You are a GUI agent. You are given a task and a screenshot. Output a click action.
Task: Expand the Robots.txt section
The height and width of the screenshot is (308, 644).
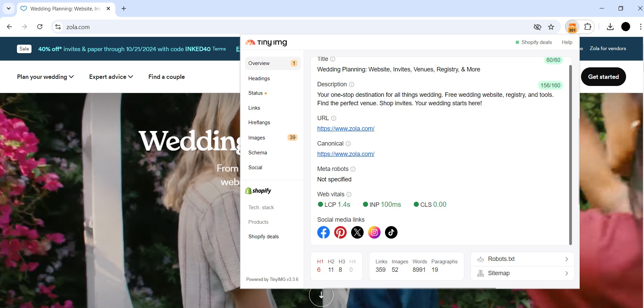(522, 259)
